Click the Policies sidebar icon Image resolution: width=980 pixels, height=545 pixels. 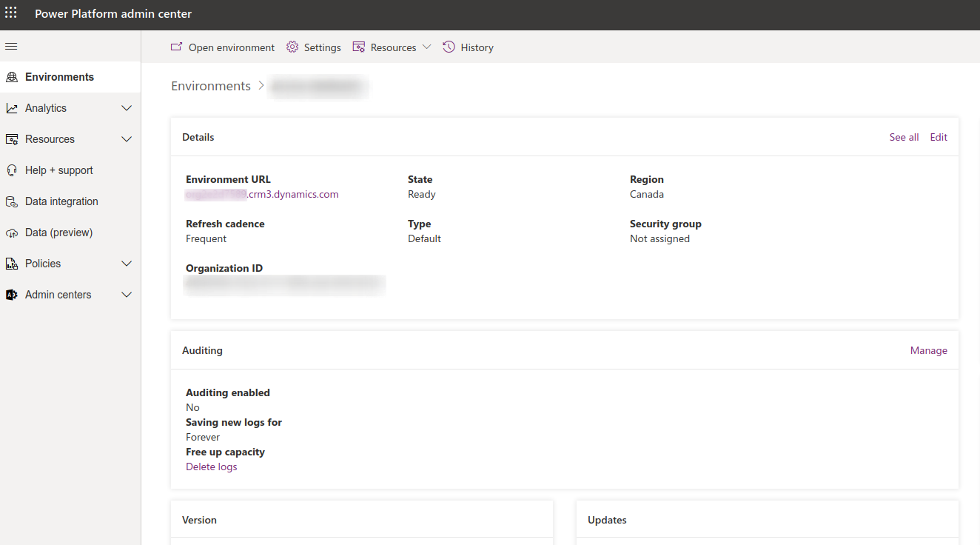tap(12, 264)
